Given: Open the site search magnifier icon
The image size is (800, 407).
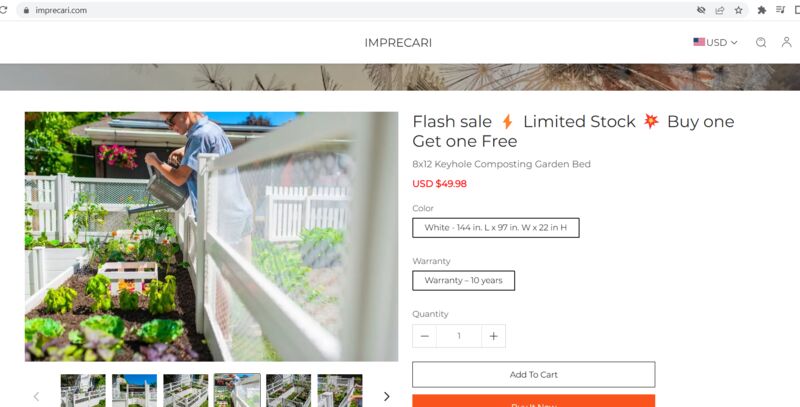Looking at the screenshot, I should click(761, 42).
